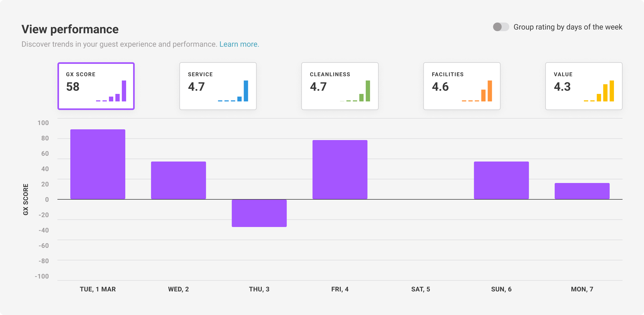The image size is (644, 315).
Task: Select the Cleanliness 4.7 rating card
Action: point(340,86)
